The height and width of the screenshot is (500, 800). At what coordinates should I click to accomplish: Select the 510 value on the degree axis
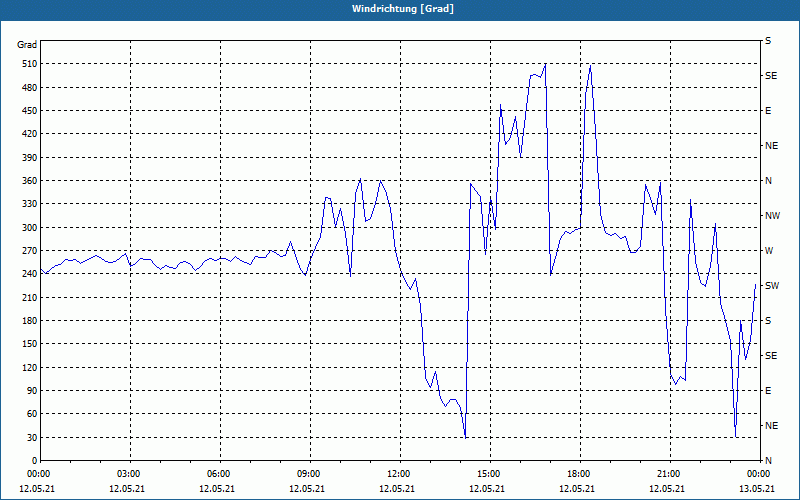[29, 64]
